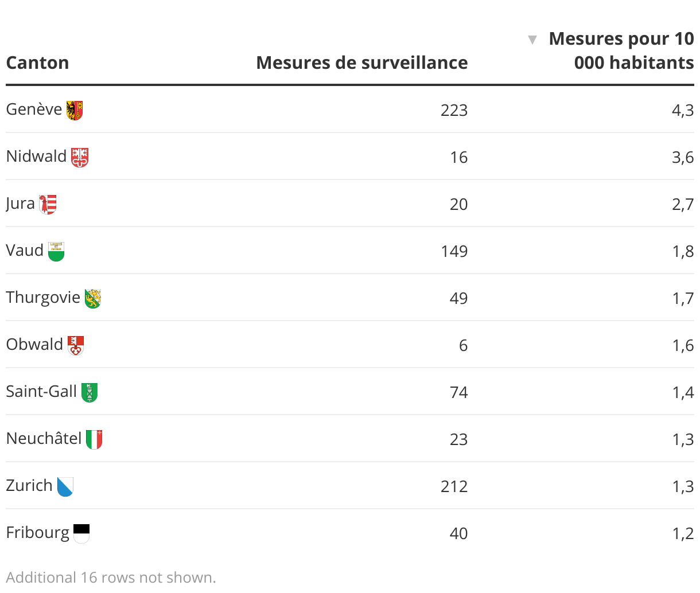700x593 pixels.
Task: Sort by Mesures pour 10 000 habitants
Action: 621,50
